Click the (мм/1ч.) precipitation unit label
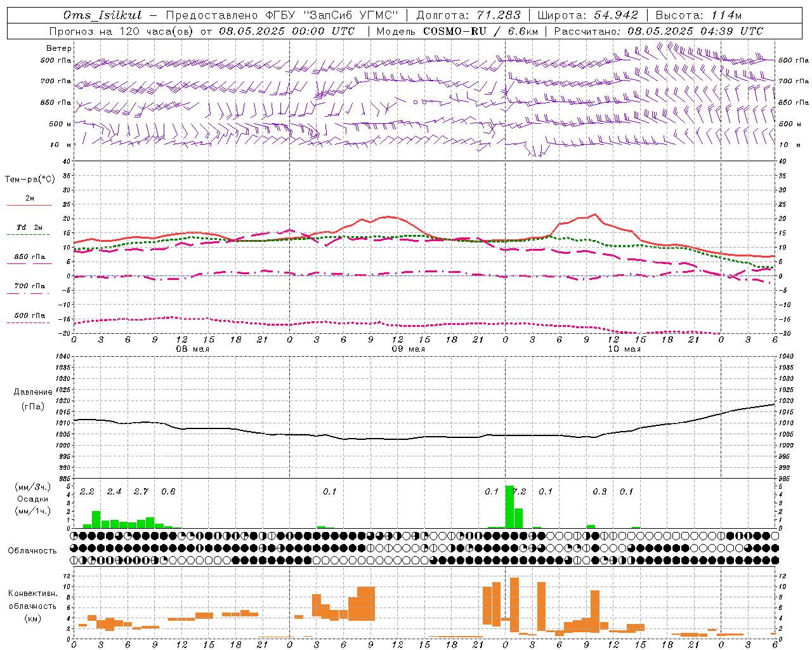The image size is (812, 650). (x=33, y=511)
